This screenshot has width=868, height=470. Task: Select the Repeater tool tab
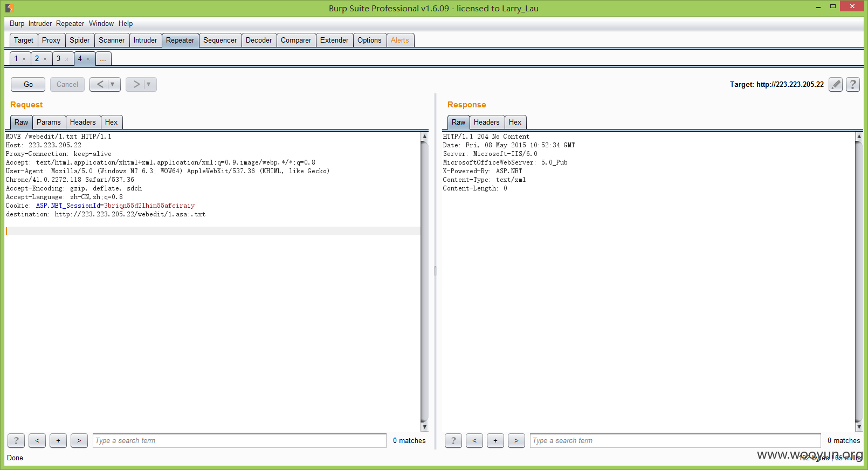click(180, 40)
